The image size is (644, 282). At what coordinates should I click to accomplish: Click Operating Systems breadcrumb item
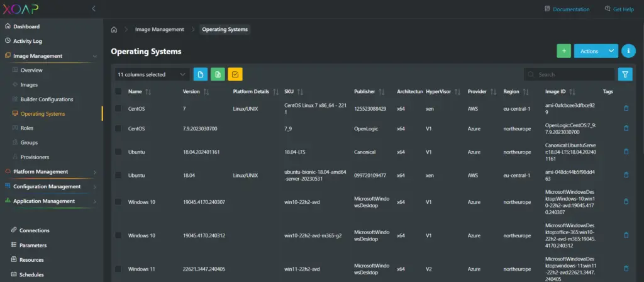225,30
